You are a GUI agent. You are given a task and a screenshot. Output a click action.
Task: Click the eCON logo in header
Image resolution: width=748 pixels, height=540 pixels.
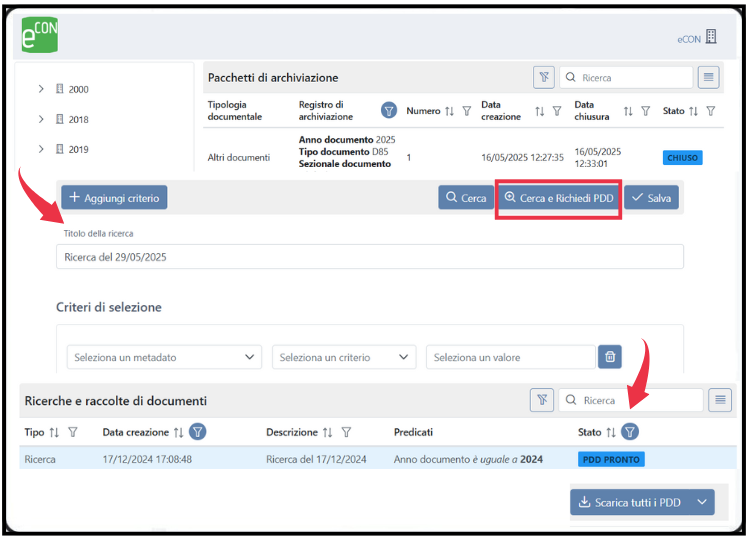[39, 35]
